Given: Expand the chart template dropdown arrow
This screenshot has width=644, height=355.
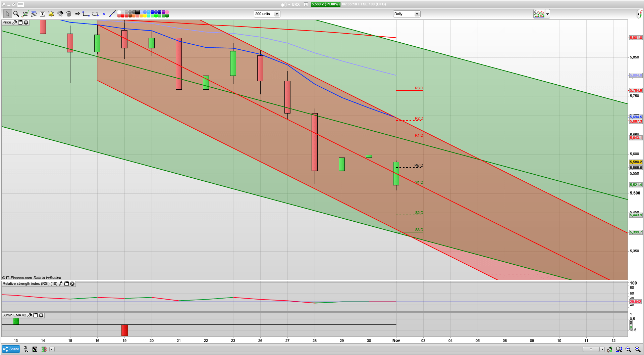Looking at the screenshot, I should tap(547, 14).
